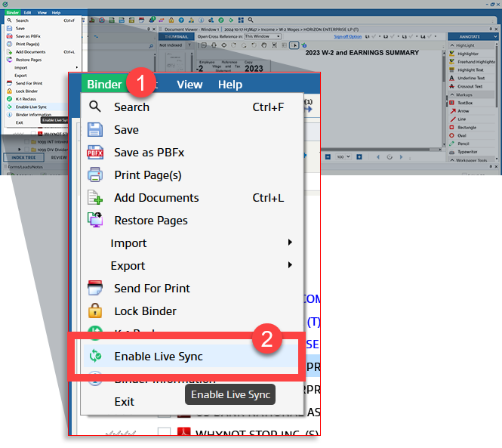Click Restore Pages in enlarged callout menu
Screen dimensions: 502x448
click(x=151, y=221)
